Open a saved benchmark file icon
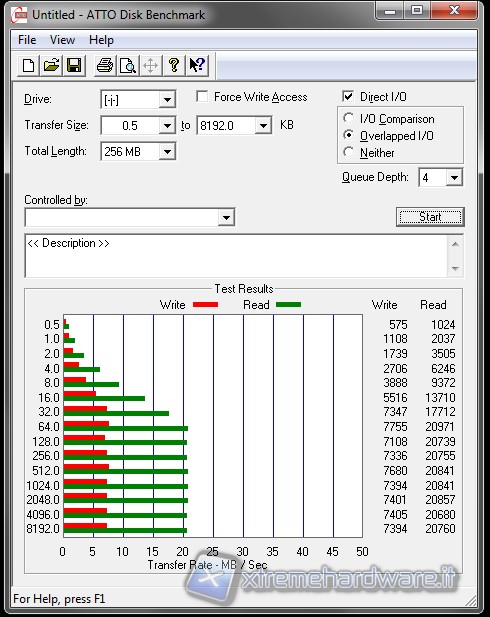 (52, 65)
